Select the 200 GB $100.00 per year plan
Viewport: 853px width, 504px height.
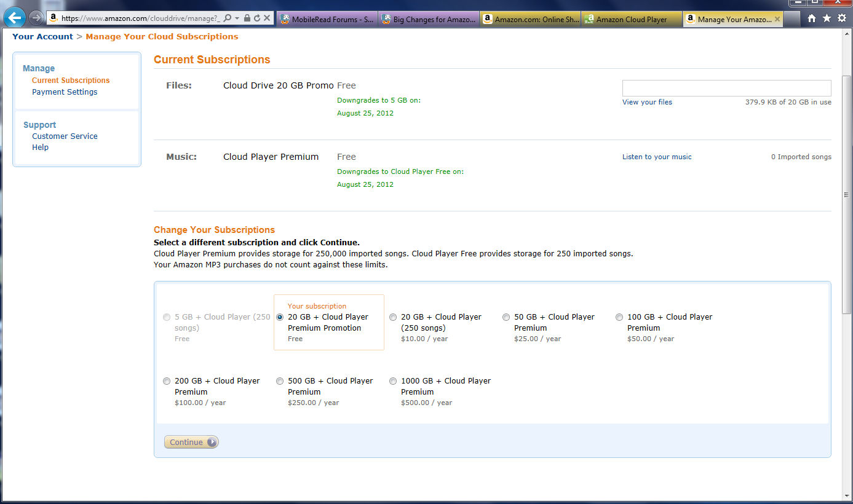tap(167, 381)
